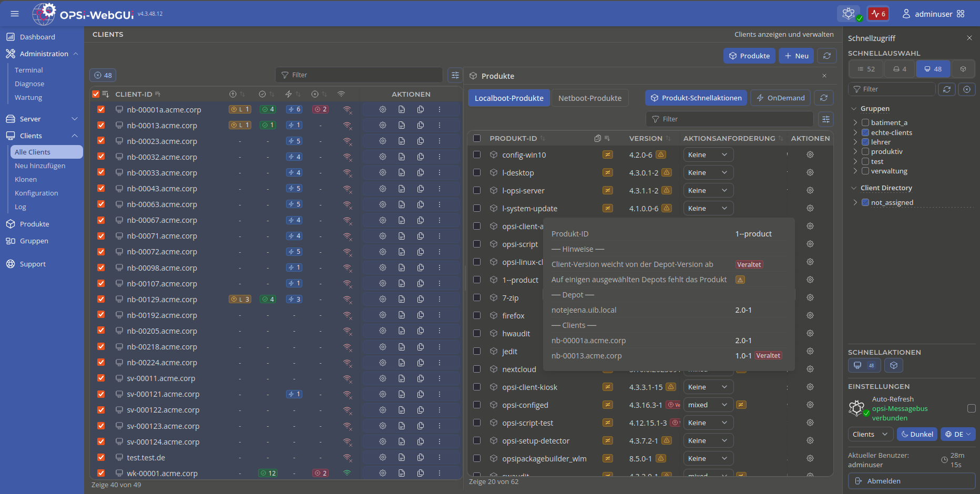This screenshot has width=980, height=494.
Task: Focus the clients Filter field
Action: click(359, 75)
